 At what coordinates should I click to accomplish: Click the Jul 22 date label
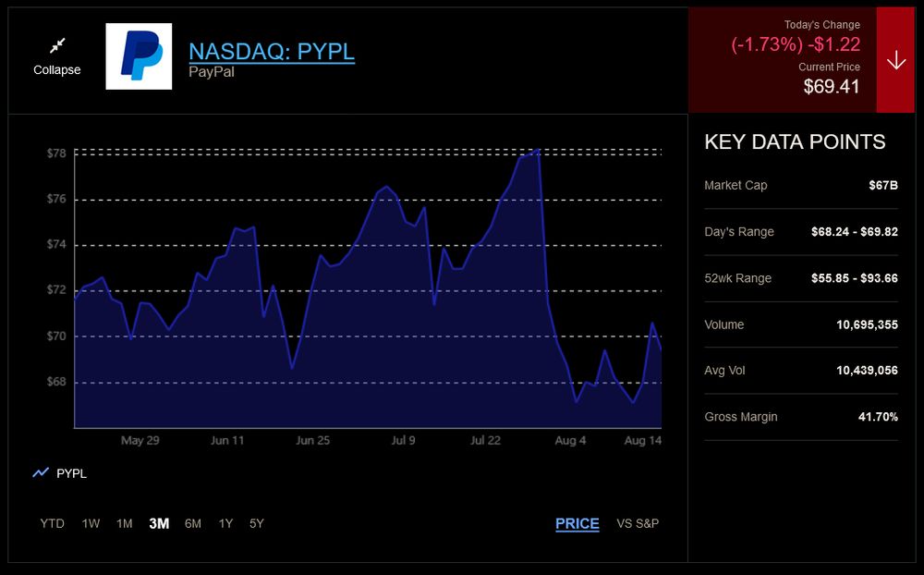tap(485, 441)
